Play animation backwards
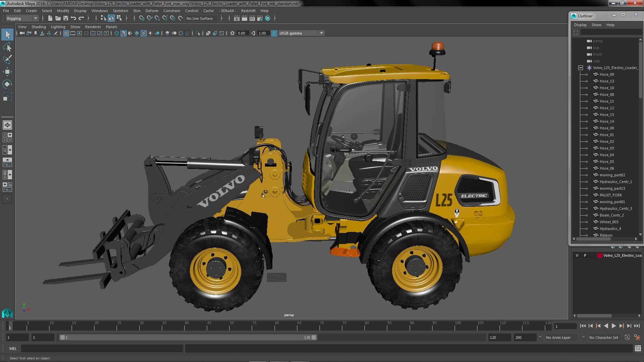 (x=606, y=326)
